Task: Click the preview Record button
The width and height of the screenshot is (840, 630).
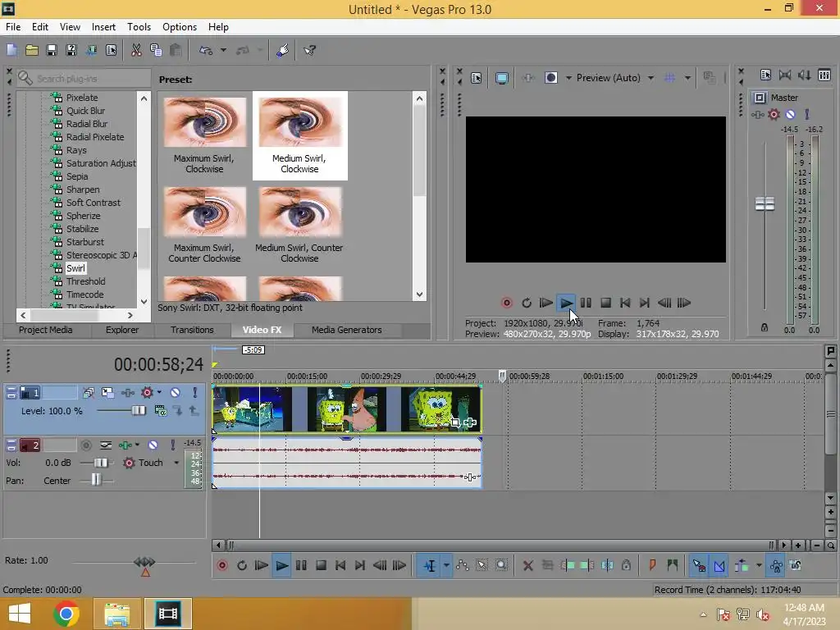Action: click(506, 304)
